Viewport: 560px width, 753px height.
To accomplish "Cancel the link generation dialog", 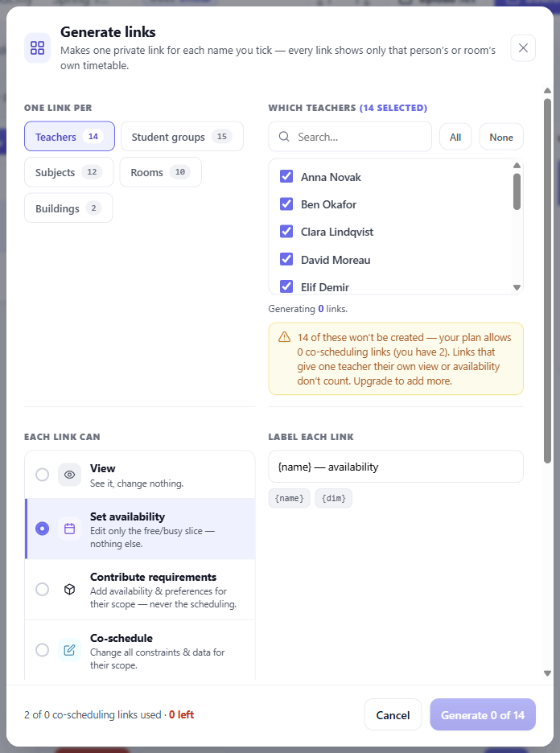I will point(393,714).
